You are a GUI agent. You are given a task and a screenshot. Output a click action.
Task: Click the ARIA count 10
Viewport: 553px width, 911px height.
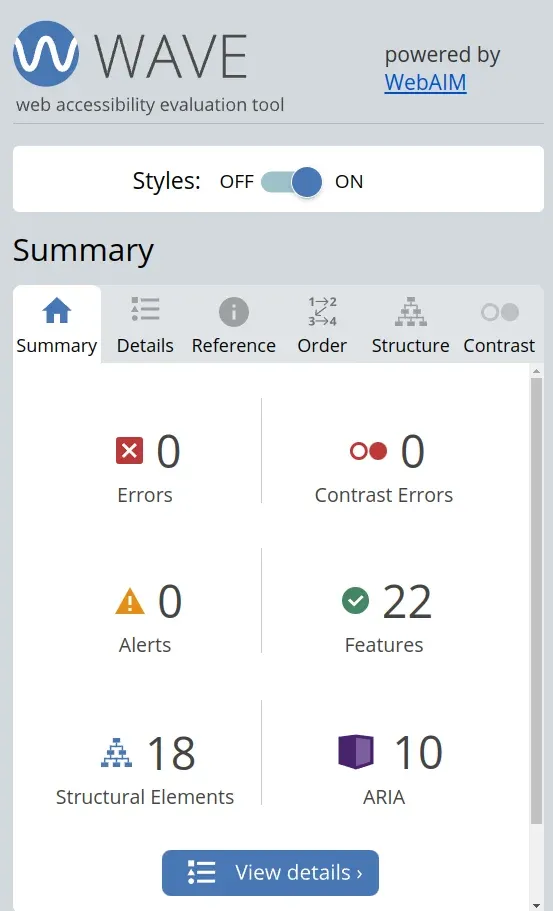pos(419,753)
